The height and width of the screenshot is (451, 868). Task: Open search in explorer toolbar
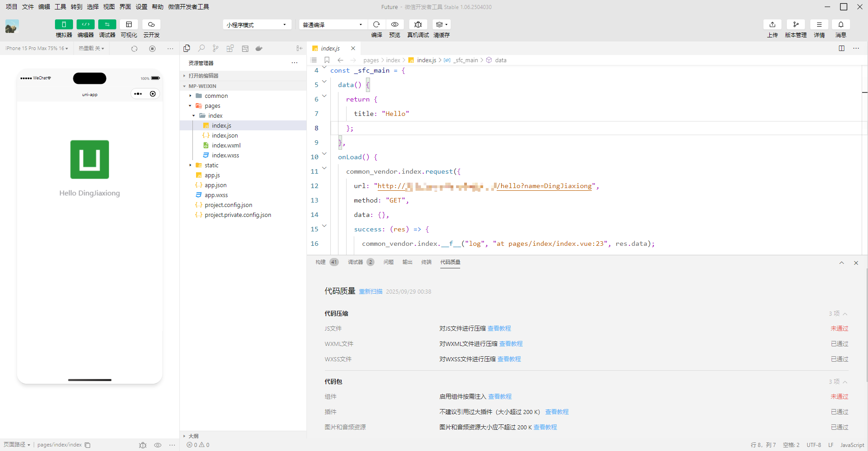[x=201, y=48]
